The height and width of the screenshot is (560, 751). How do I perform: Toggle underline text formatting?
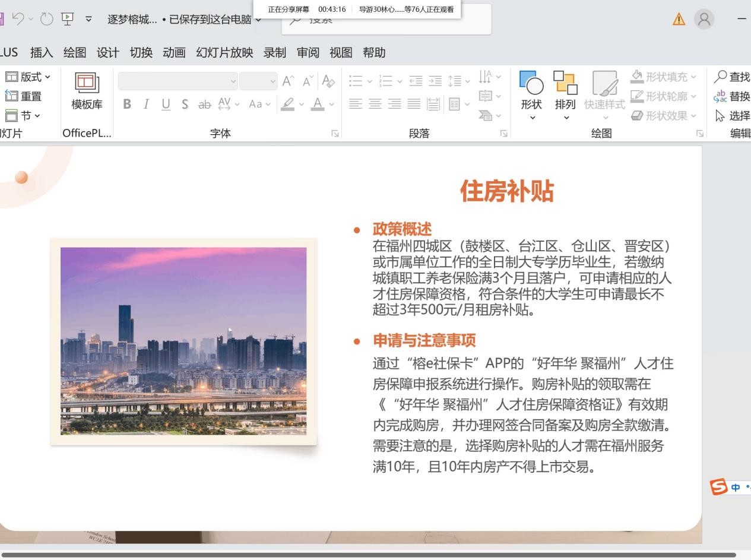pos(166,105)
